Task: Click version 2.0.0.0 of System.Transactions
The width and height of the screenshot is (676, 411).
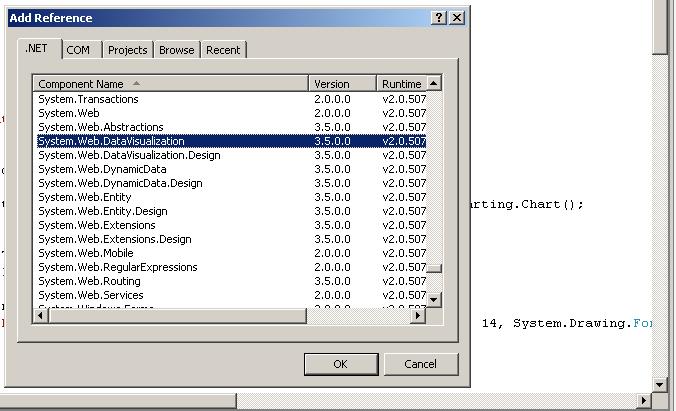Action: (x=332, y=99)
